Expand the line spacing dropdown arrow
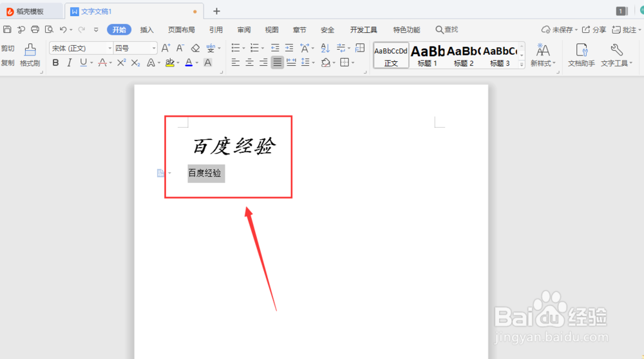This screenshot has height=359, width=644. [314, 63]
